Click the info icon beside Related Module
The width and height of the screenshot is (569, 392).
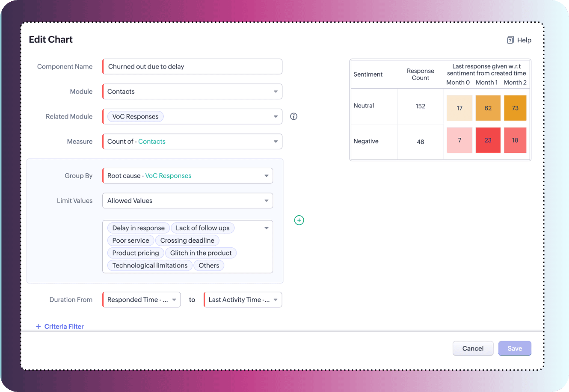(x=293, y=116)
